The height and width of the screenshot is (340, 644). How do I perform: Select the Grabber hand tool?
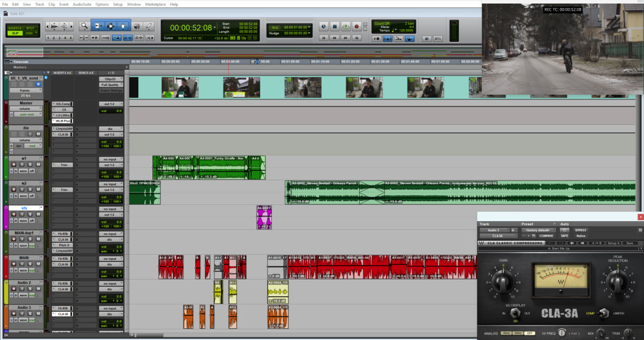click(123, 26)
